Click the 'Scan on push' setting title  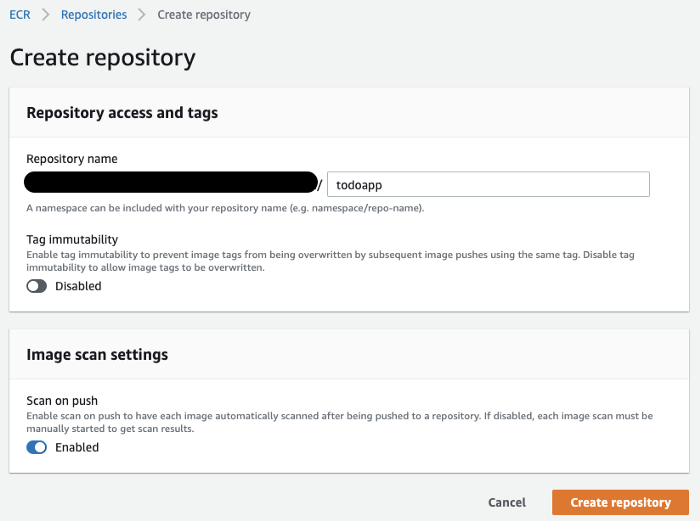[x=62, y=401]
